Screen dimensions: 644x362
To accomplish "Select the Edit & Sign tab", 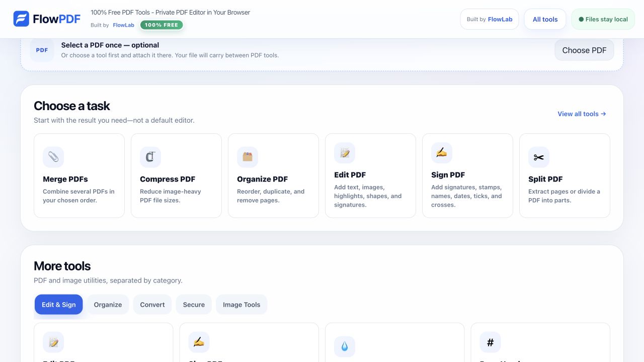I will point(59,305).
